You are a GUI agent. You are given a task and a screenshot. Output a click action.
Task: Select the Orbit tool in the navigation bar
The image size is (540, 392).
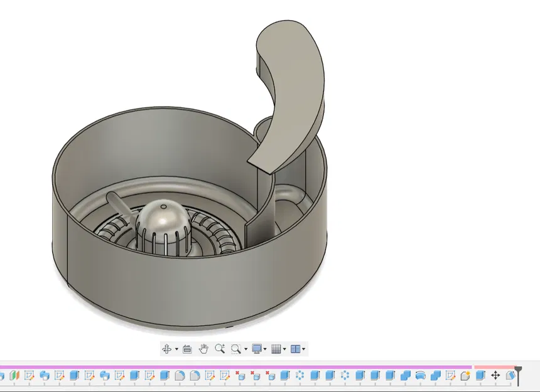[166, 349]
